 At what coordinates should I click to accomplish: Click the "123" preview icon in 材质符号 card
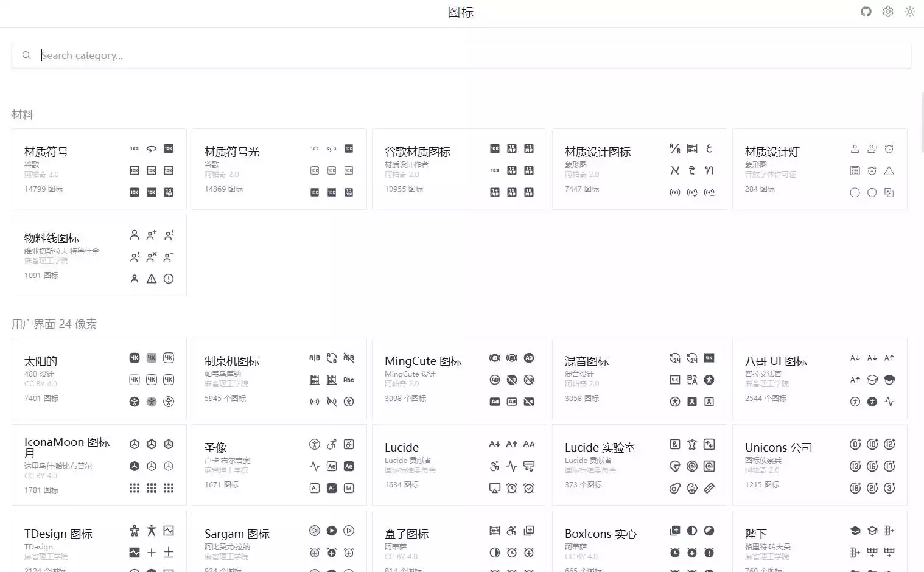135,148
